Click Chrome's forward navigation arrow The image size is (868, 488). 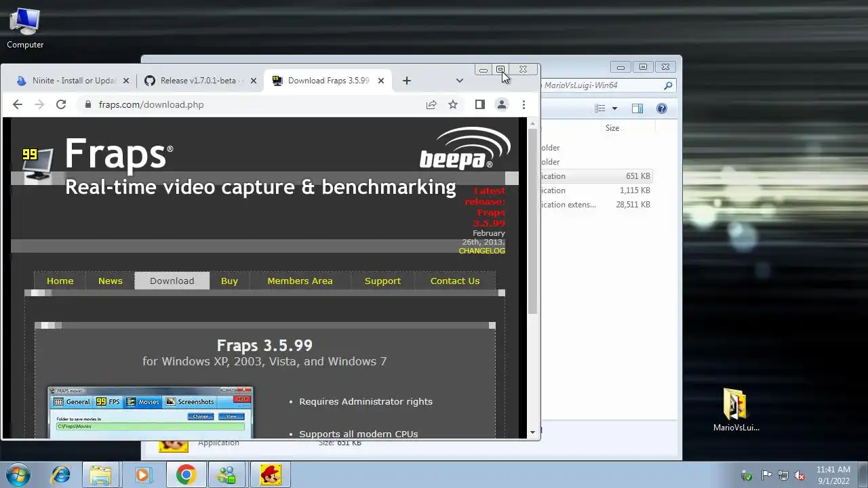tap(39, 104)
